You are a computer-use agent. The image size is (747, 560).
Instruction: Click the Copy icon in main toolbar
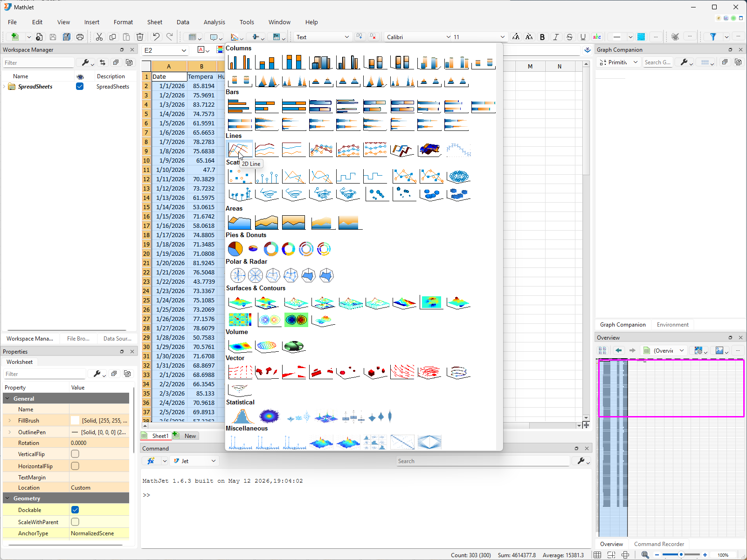pos(113,37)
